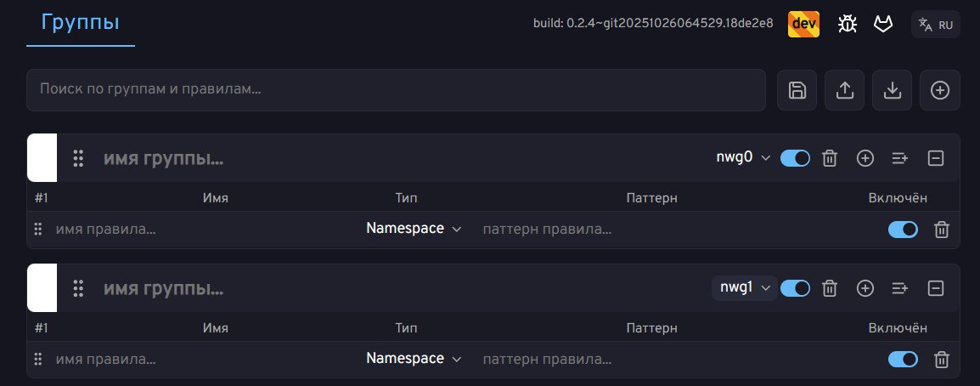Viewport: 980px width, 386px height.
Task: Click the upload icon in top toolbar
Action: click(x=845, y=90)
